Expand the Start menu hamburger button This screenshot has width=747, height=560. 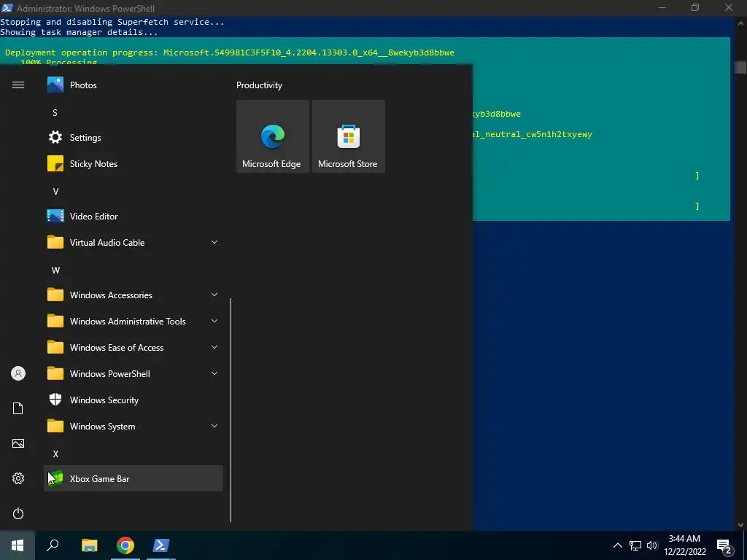[18, 85]
